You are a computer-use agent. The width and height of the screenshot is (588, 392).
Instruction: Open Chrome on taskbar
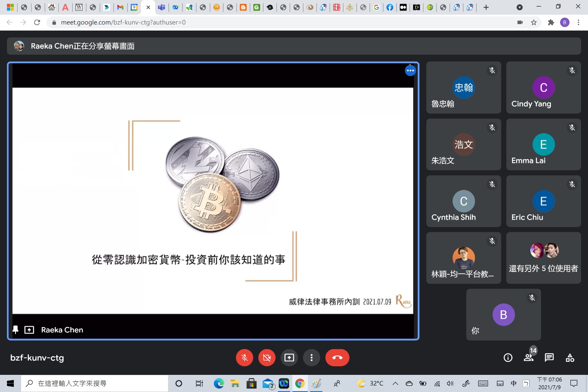(300, 383)
